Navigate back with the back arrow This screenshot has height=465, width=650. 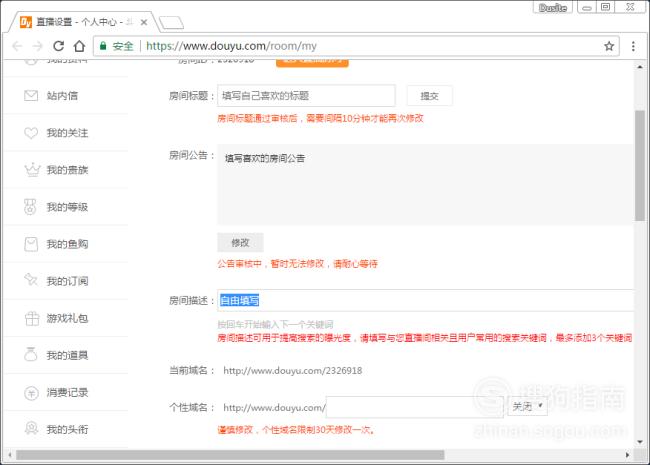[17, 46]
